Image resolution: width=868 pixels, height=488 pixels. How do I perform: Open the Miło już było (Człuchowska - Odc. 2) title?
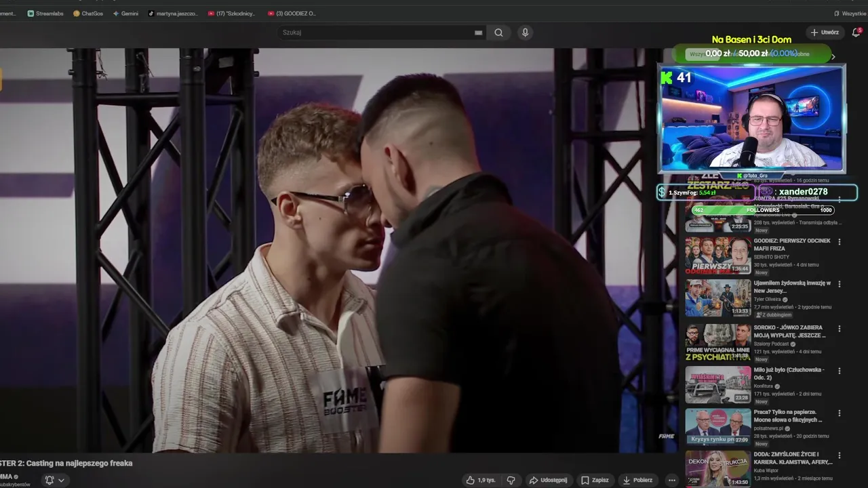pos(789,373)
